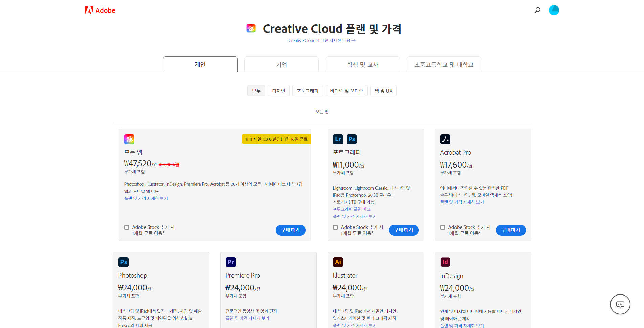Click the InDesign card title
This screenshot has height=328, width=644.
point(452,276)
